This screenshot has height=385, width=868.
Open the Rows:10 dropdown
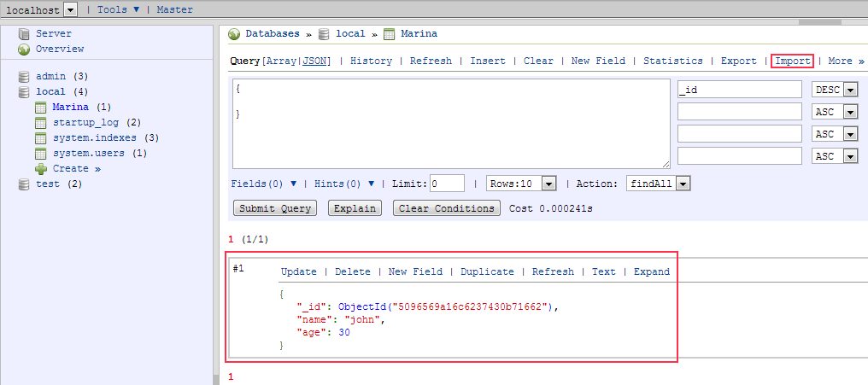coord(548,184)
